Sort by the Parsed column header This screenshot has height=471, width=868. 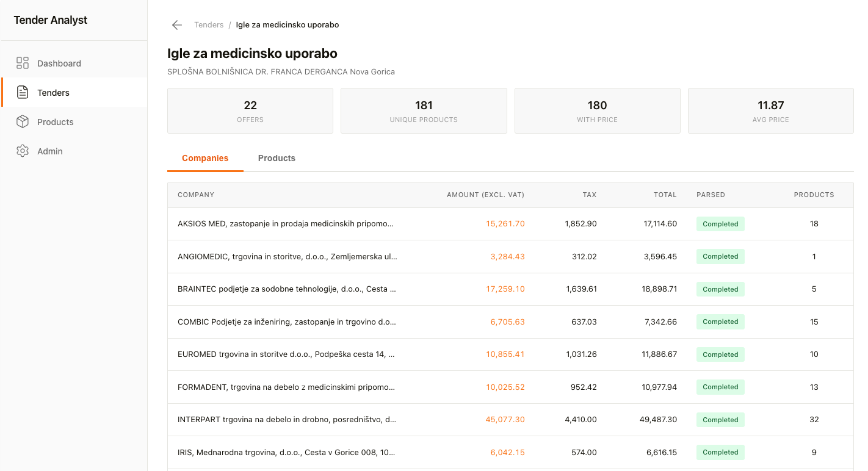711,195
